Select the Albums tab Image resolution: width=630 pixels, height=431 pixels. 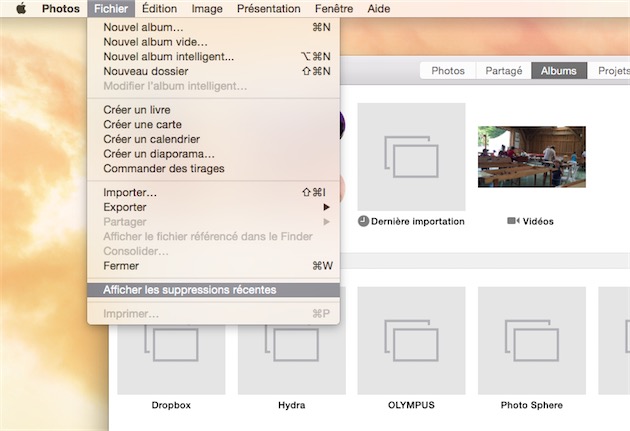tap(559, 71)
